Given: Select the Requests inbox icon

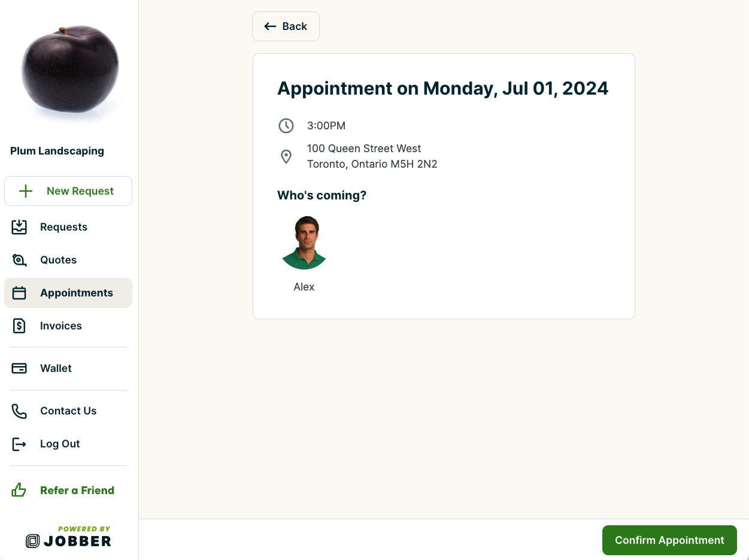Looking at the screenshot, I should click(x=19, y=227).
